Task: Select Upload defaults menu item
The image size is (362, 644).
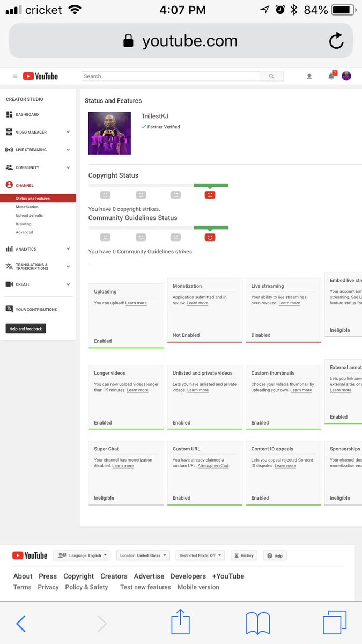Action: point(29,215)
